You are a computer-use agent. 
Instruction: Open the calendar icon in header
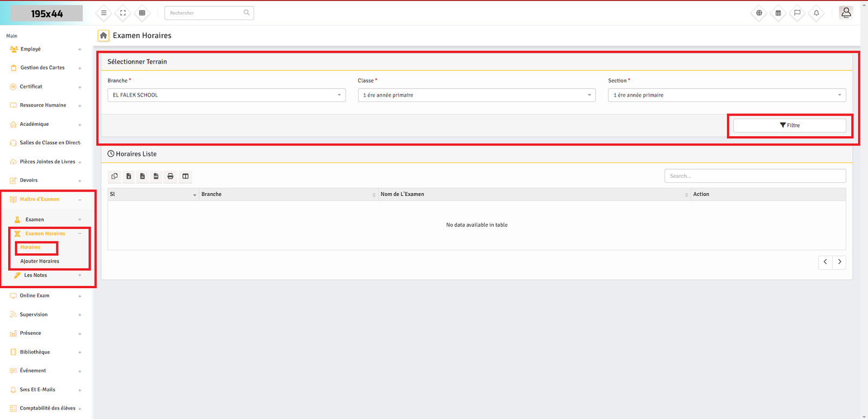(x=778, y=13)
